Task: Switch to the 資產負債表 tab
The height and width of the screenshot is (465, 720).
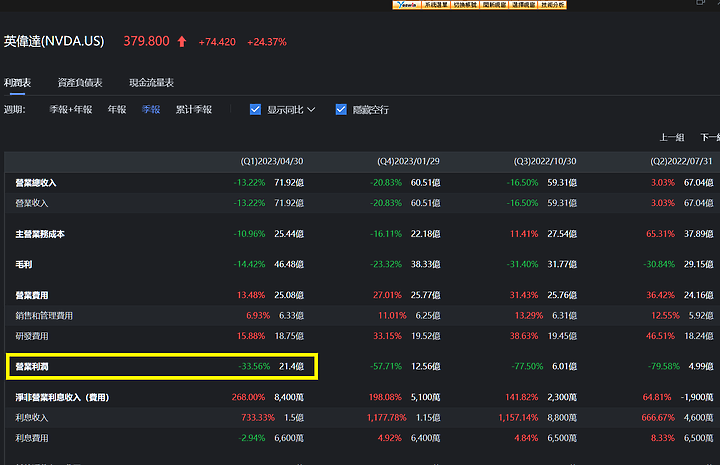Action: [80, 83]
